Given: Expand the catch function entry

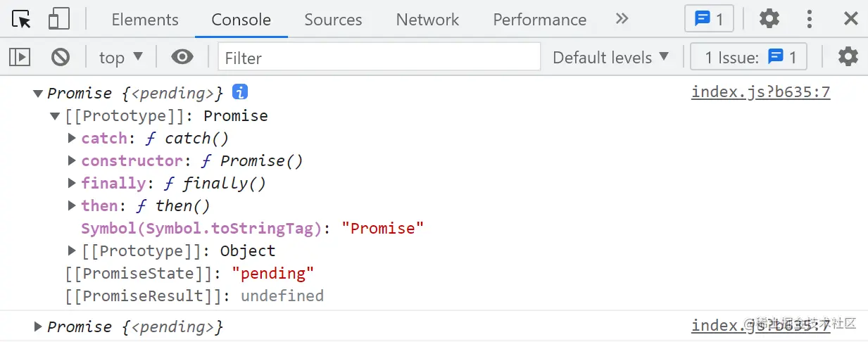Looking at the screenshot, I should point(72,138).
